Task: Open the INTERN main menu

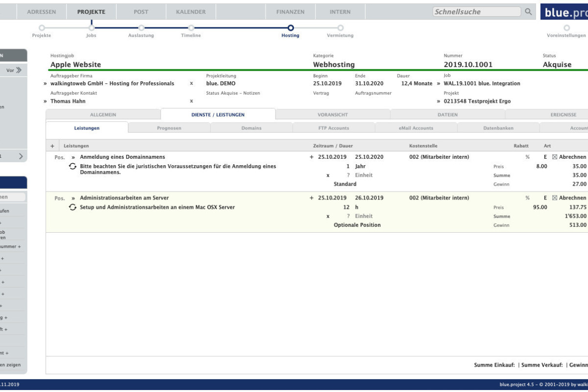Action: [x=340, y=12]
